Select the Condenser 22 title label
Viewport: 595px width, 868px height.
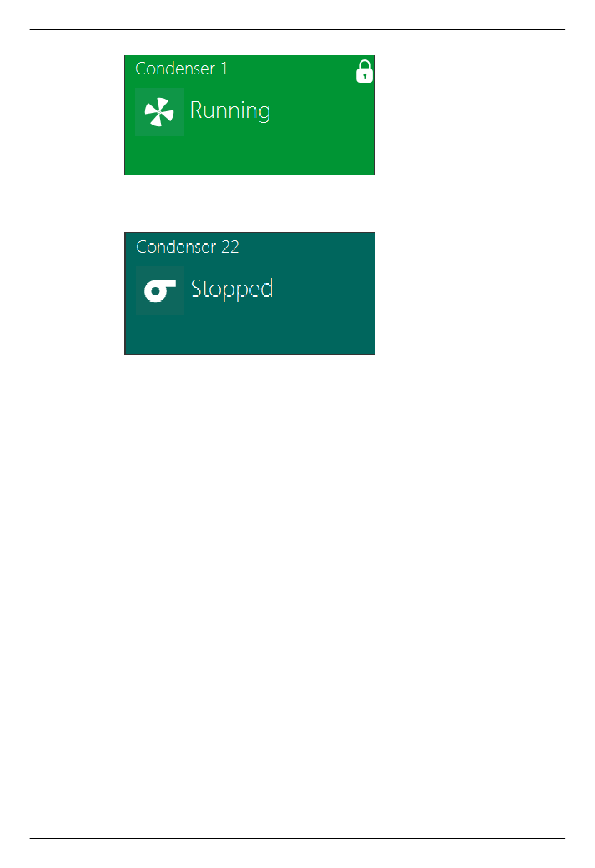point(187,247)
